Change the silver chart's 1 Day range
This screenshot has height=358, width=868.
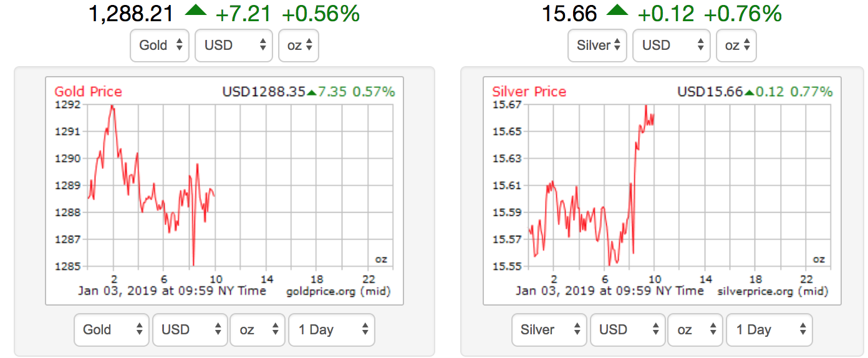tap(769, 330)
